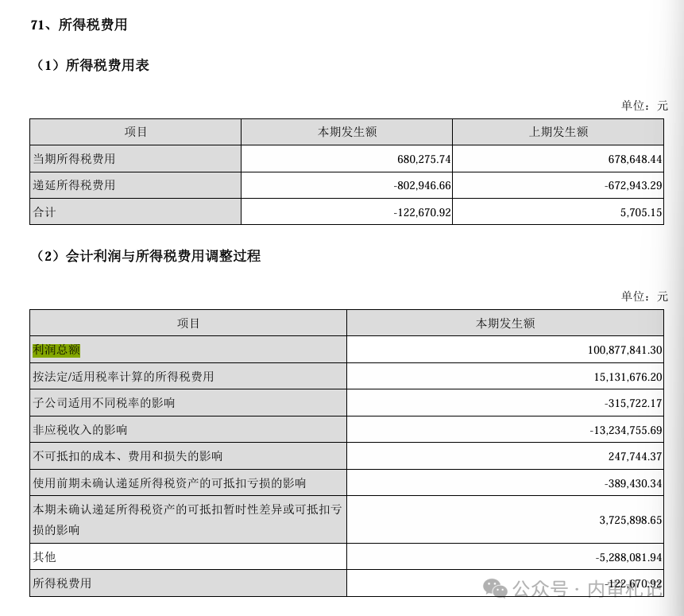Select "按法定/适用税率计算的所得税费用" row label

tap(123, 377)
